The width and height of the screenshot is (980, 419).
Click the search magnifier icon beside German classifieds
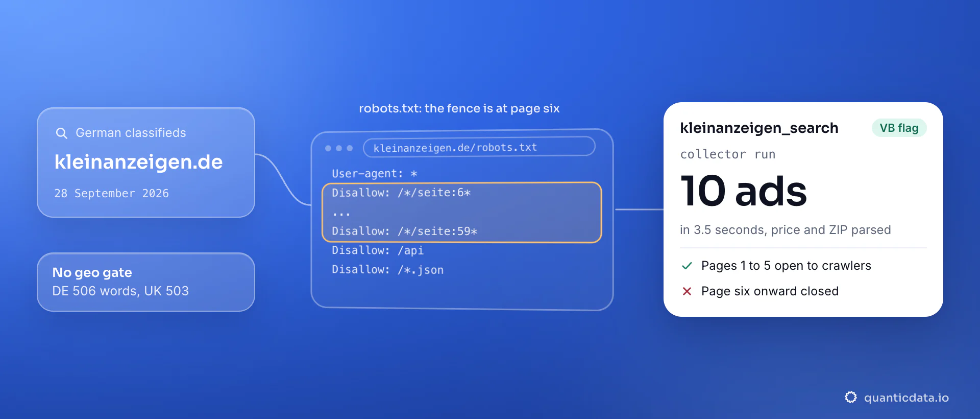click(61, 133)
